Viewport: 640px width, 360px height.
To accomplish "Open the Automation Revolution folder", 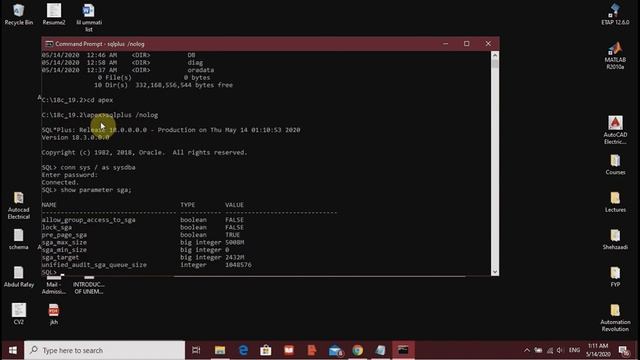I will (x=615, y=318).
